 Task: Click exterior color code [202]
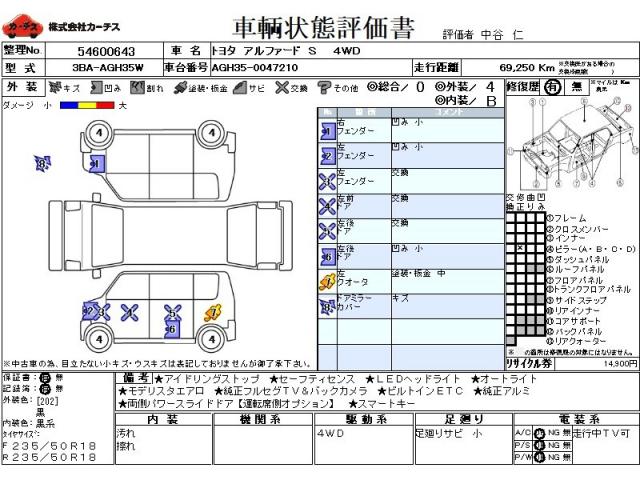[48, 401]
